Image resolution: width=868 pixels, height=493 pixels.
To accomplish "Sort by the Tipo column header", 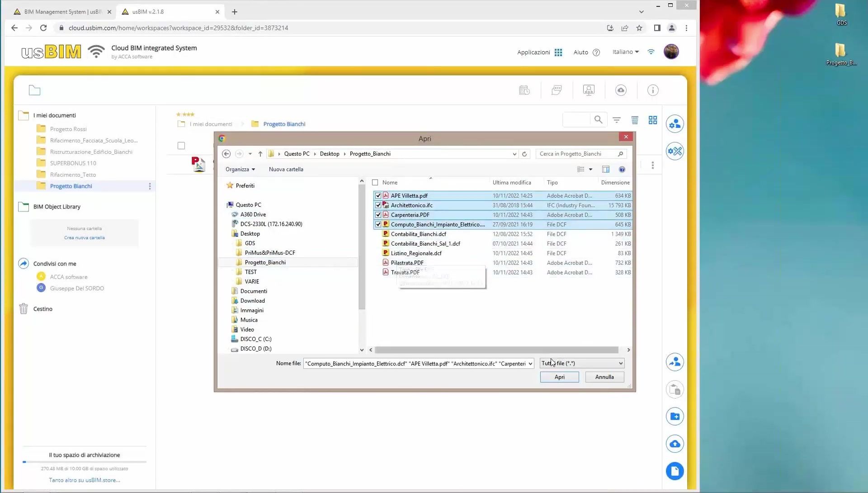I will [x=552, y=183].
